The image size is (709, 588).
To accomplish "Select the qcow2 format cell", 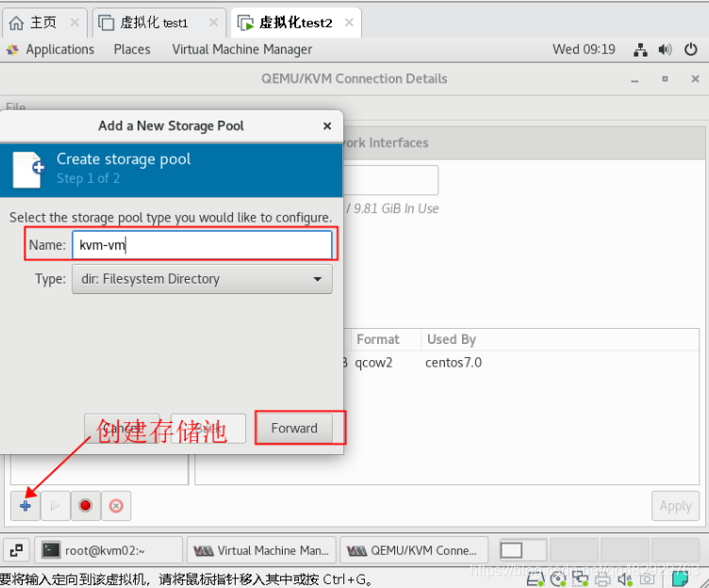I will pyautogui.click(x=373, y=363).
